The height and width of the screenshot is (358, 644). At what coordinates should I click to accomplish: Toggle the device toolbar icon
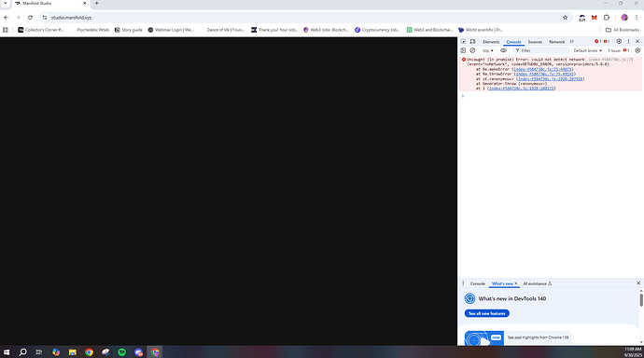pos(472,41)
